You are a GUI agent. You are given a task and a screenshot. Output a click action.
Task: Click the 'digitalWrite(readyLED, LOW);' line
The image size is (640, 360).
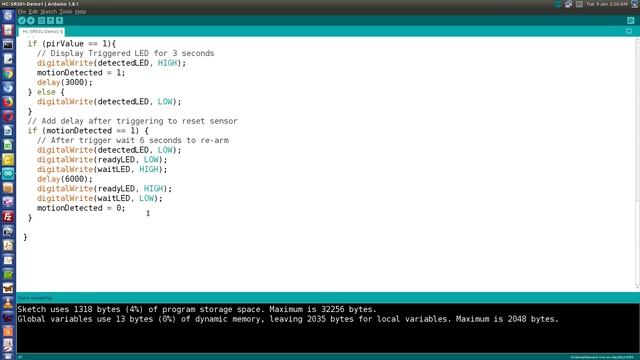[x=102, y=160]
